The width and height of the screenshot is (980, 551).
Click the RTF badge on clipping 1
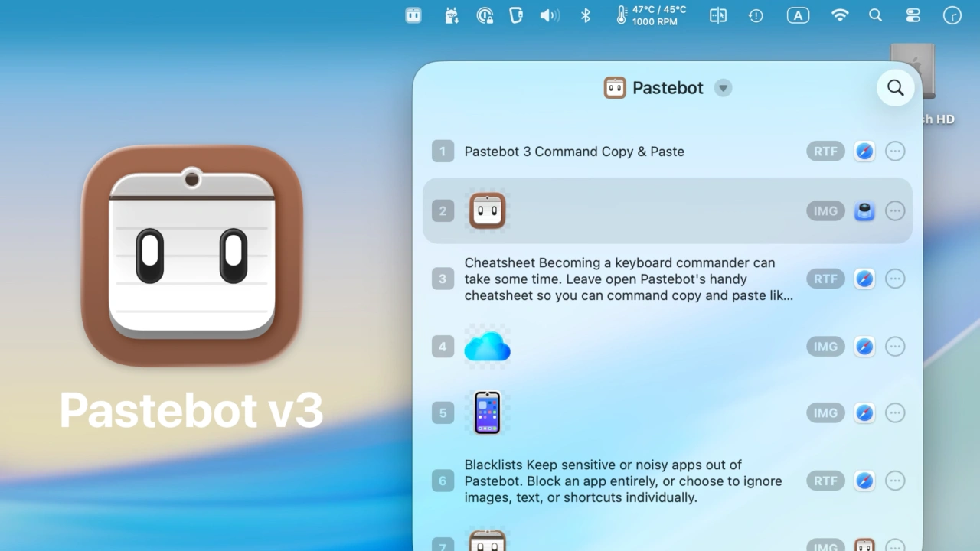pos(825,152)
